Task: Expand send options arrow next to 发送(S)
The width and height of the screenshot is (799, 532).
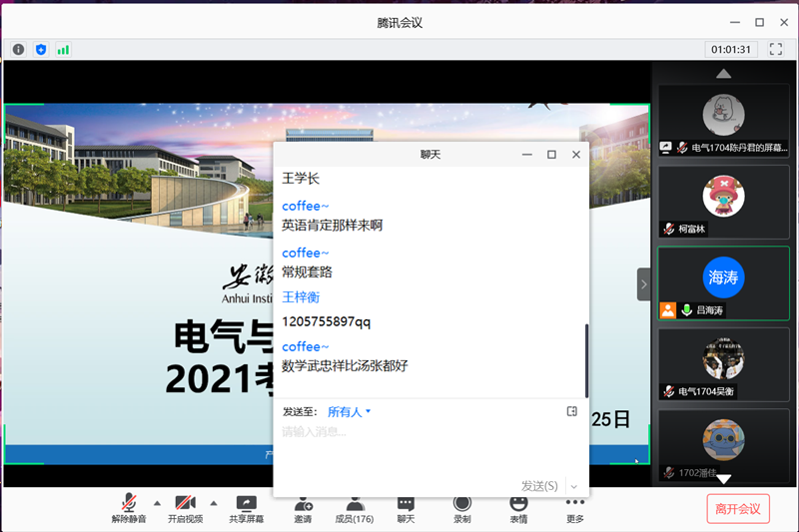Action: point(573,486)
